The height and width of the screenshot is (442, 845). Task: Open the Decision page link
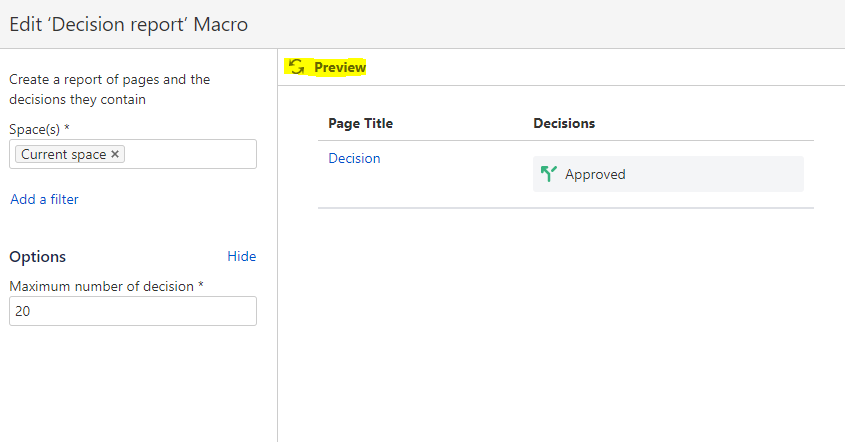tap(354, 158)
